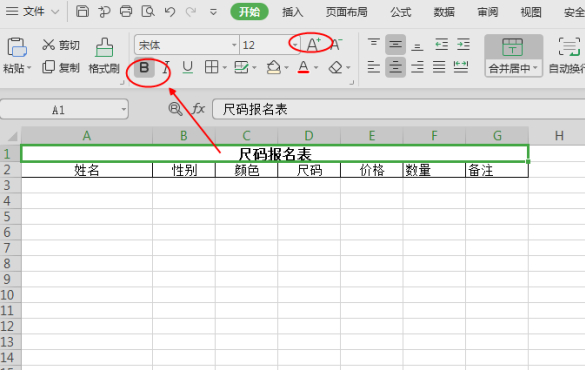Open the quick access toolbar customize arrow
The image size is (585, 370).
pyautogui.click(x=213, y=12)
